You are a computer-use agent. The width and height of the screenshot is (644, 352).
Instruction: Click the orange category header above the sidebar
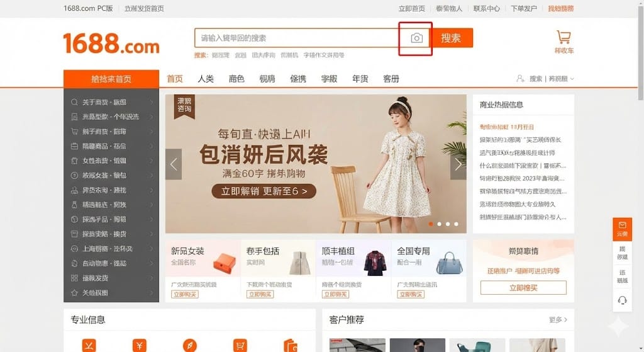[111, 79]
